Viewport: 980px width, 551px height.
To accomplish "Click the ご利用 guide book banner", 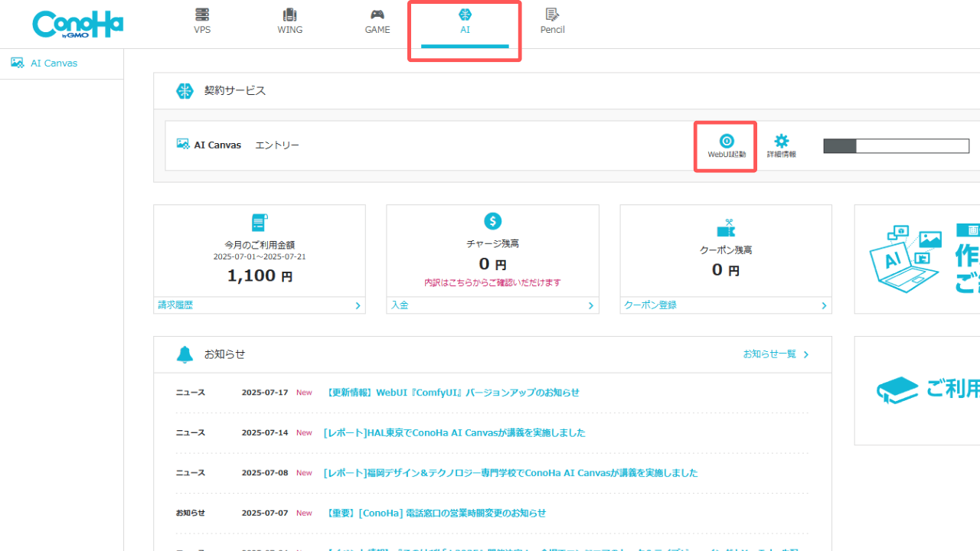I will (x=917, y=390).
